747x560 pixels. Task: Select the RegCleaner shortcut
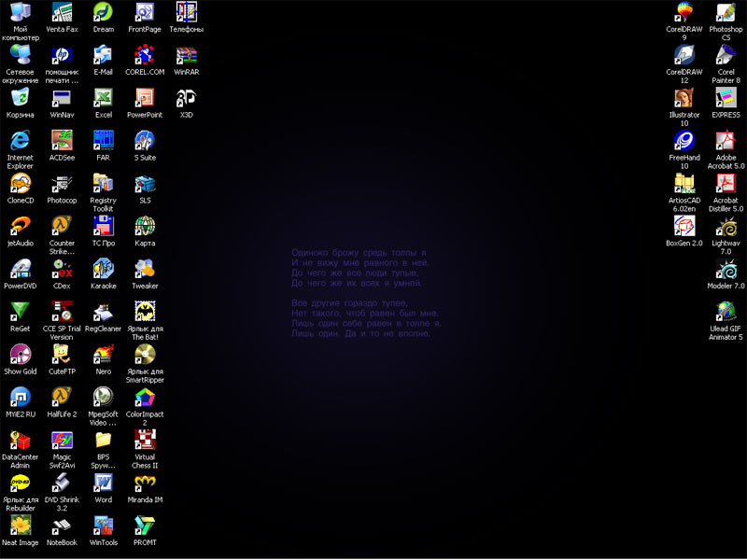(x=103, y=312)
